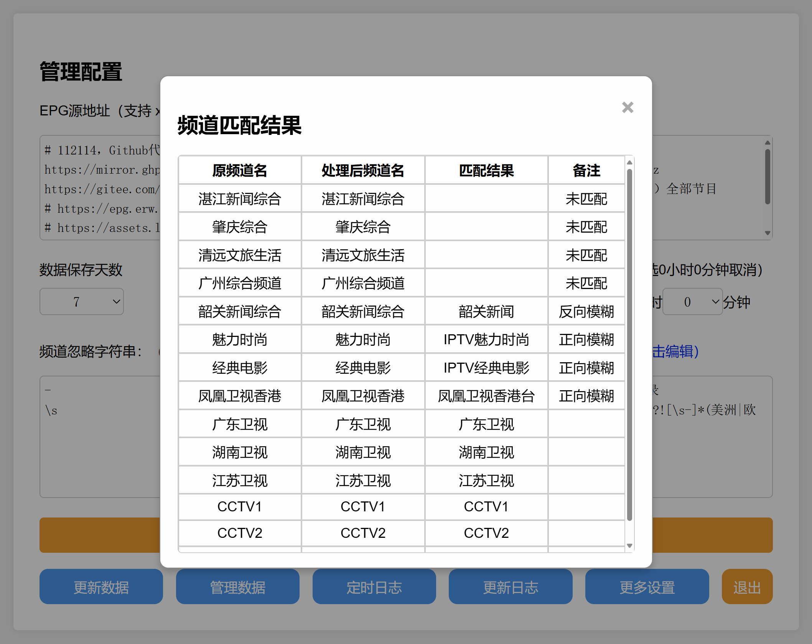Click the 反向模糊 note cell
The height and width of the screenshot is (644, 812).
click(586, 311)
